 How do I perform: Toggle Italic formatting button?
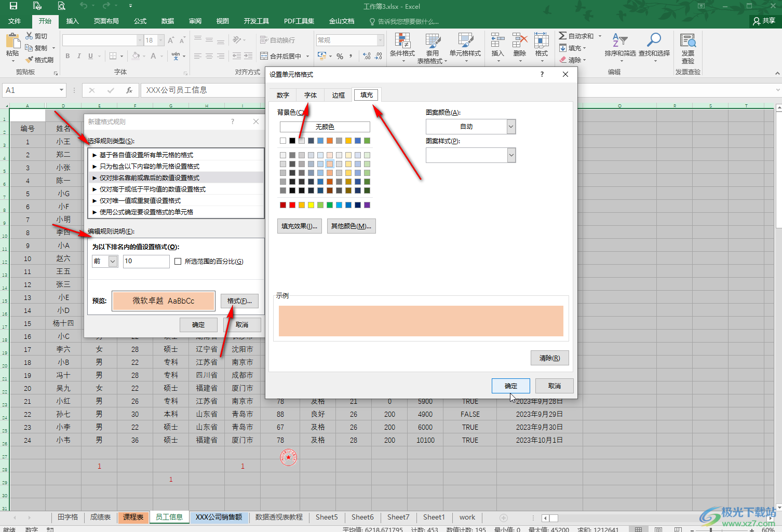[79, 56]
